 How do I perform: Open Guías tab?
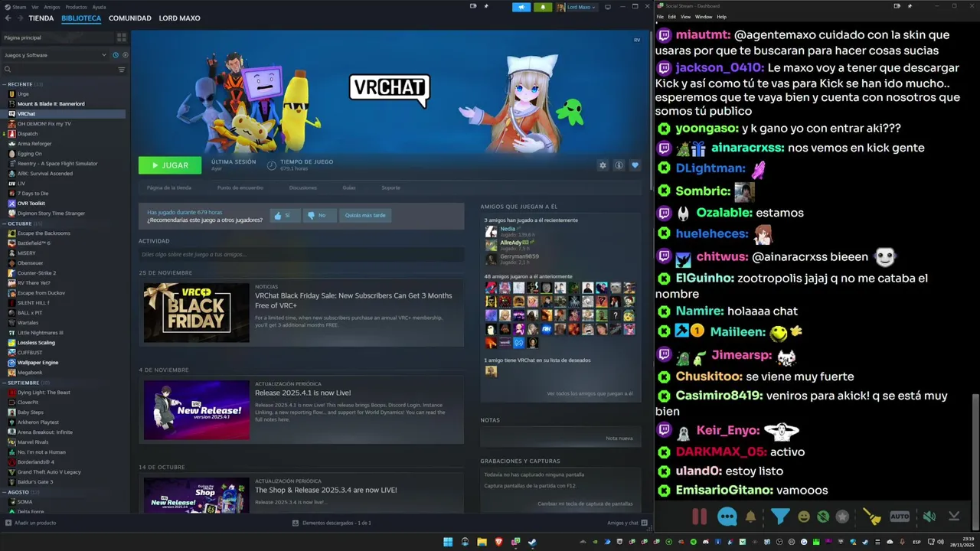[349, 187]
